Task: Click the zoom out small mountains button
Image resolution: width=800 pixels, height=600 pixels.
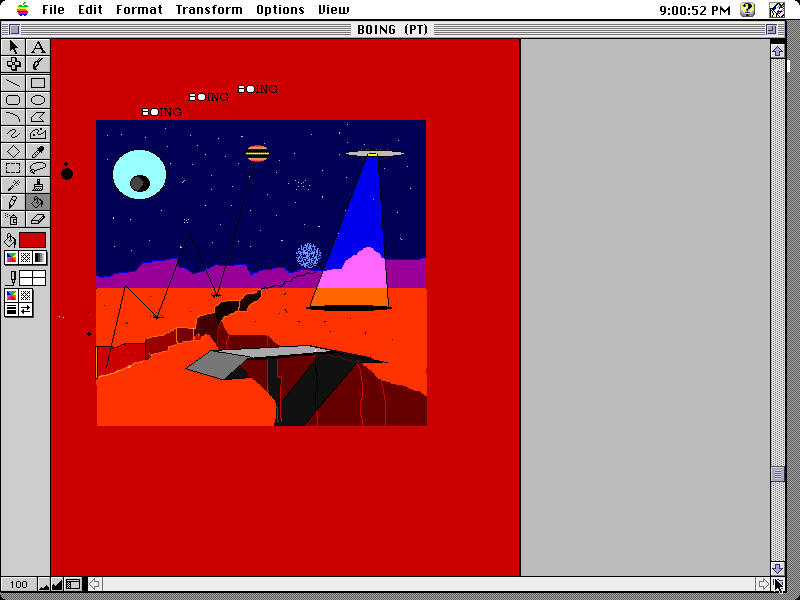Action: 44,585
